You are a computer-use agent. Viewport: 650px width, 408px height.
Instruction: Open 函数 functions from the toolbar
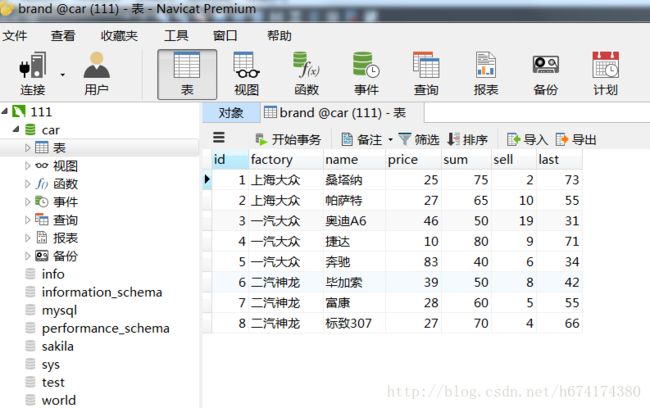pyautogui.click(x=306, y=74)
